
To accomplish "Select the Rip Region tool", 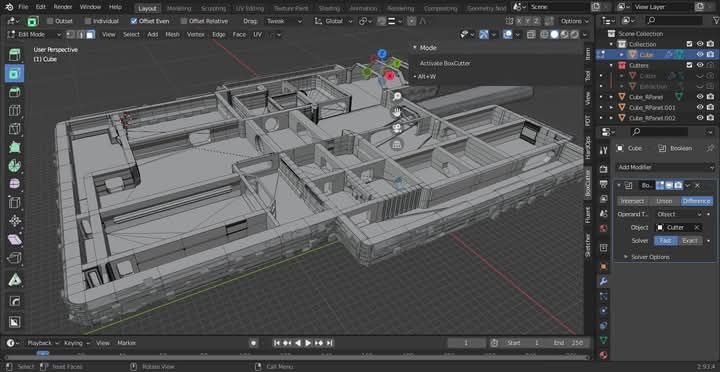I will (14, 258).
